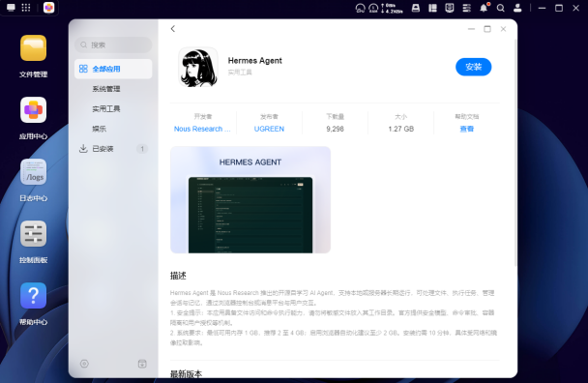This screenshot has height=383, width=588.
Task: Click the installed count badge showing 1
Action: (x=142, y=149)
